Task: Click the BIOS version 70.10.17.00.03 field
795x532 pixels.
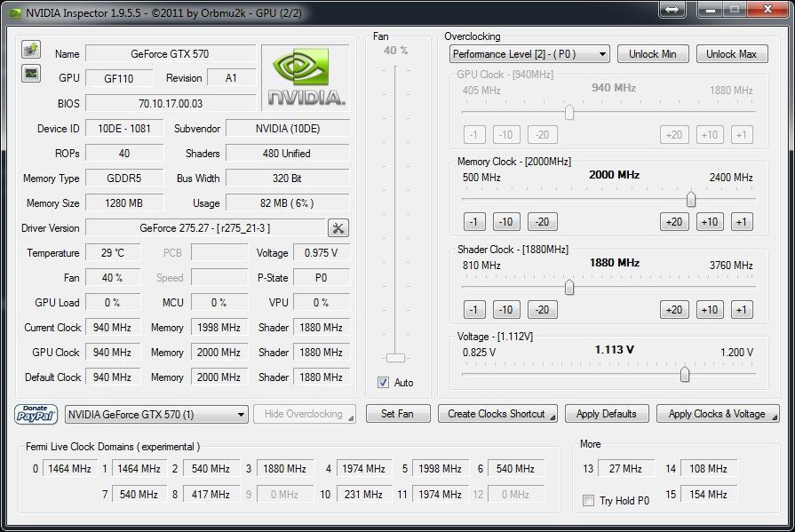Action: [x=171, y=103]
